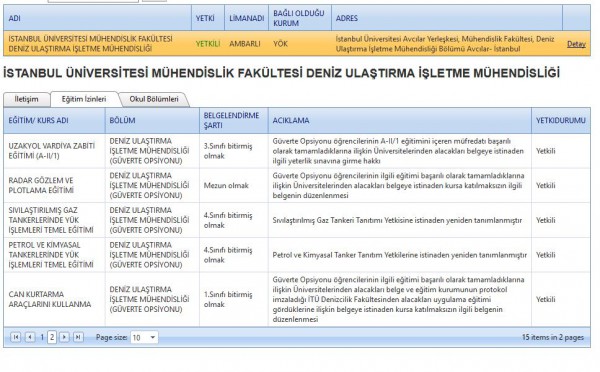Go to previous page of the grid
Image resolution: width=600 pixels, height=372 pixels.
pos(30,337)
